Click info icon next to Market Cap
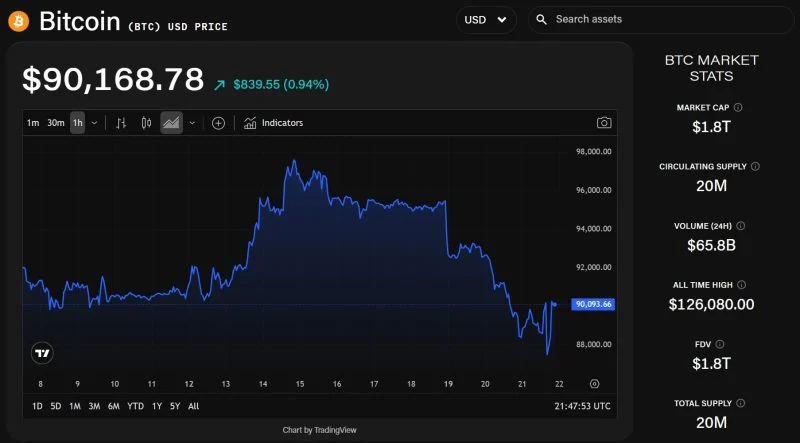 (x=738, y=107)
